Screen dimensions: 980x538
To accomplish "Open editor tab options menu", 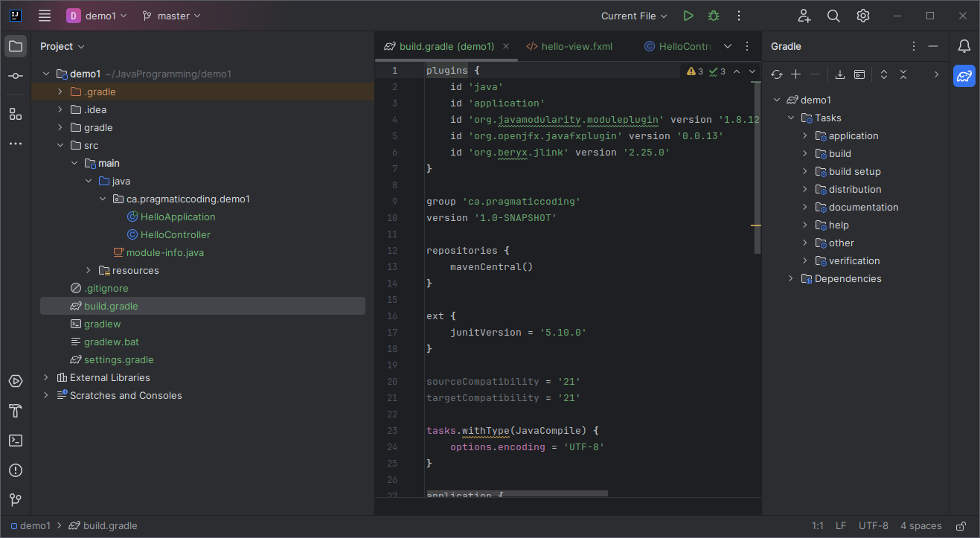I will [x=747, y=46].
